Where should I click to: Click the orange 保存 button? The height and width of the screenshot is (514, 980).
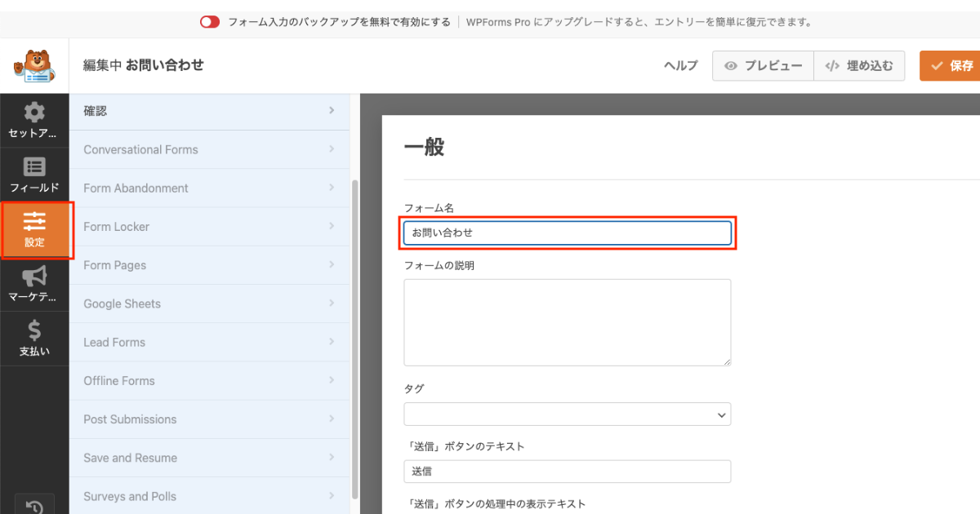951,66
